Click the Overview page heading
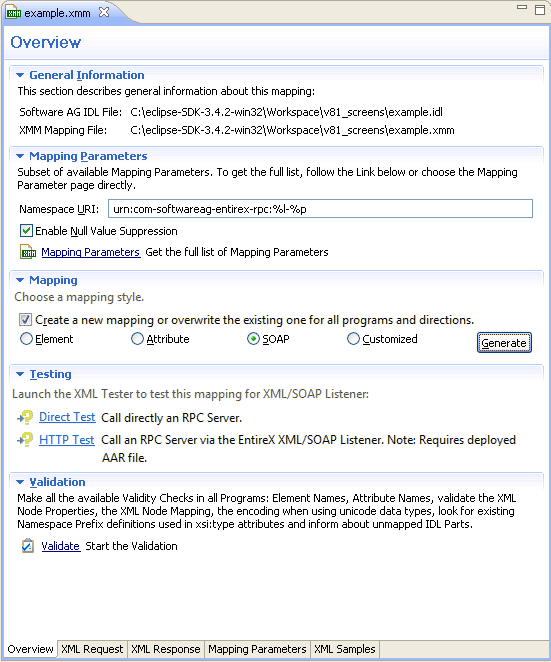Viewport: 551px width, 662px height. [46, 42]
